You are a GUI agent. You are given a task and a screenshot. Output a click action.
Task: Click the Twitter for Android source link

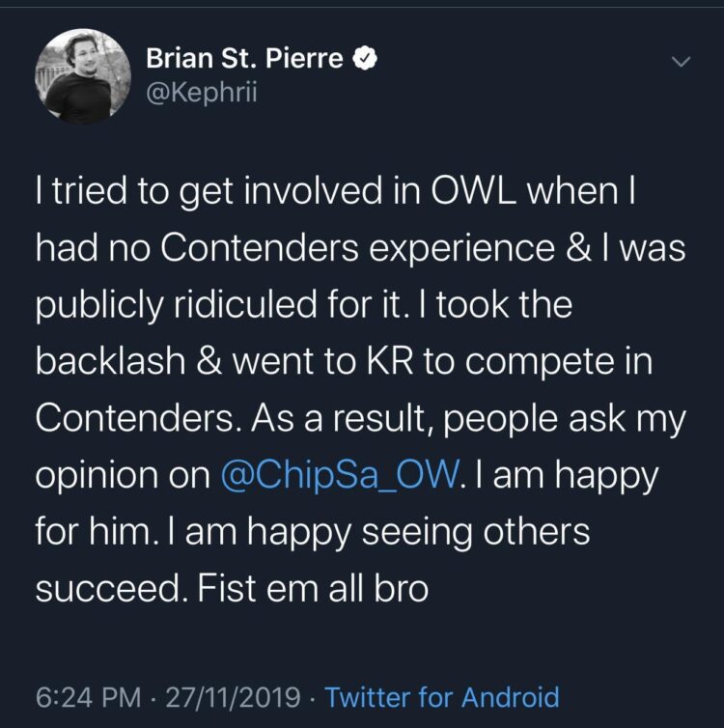coord(443,696)
